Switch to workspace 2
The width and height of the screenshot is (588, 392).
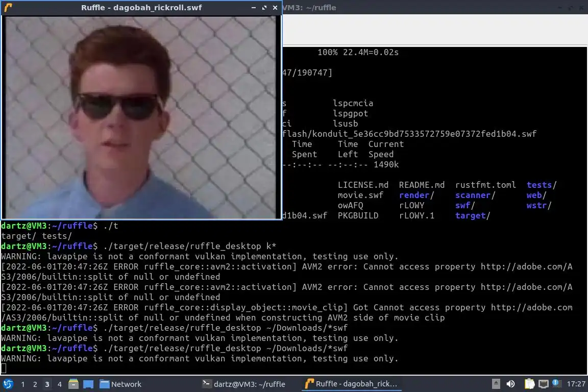click(35, 384)
